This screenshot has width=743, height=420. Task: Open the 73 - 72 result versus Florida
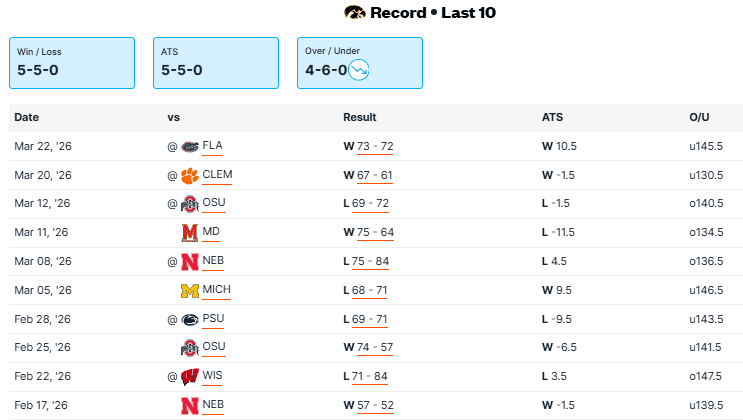point(375,146)
